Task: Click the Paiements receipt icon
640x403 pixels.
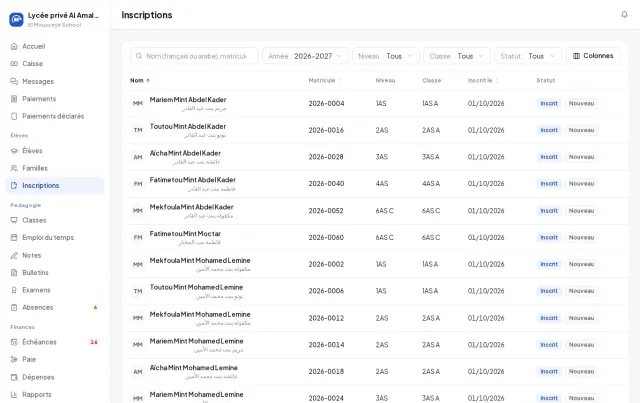Action: coord(14,99)
